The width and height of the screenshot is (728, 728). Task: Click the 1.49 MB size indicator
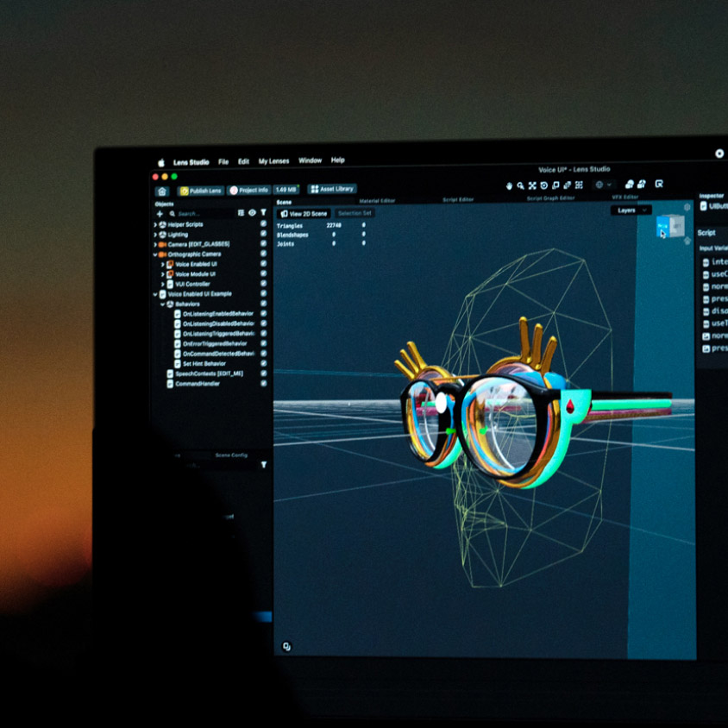[x=286, y=190]
